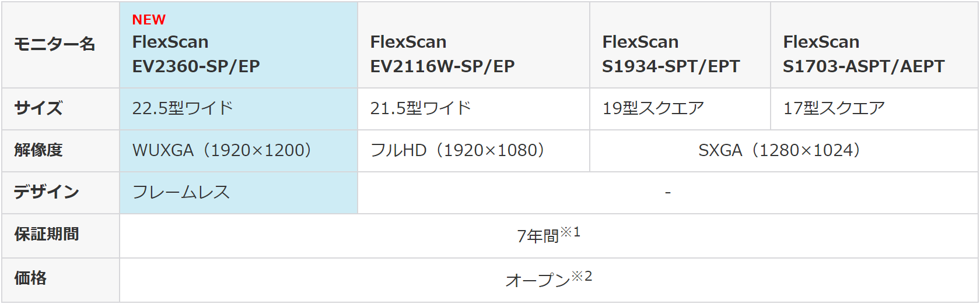Click the オープン ※2 price footnote
Image resolution: width=980 pixels, height=304 pixels.
click(548, 279)
